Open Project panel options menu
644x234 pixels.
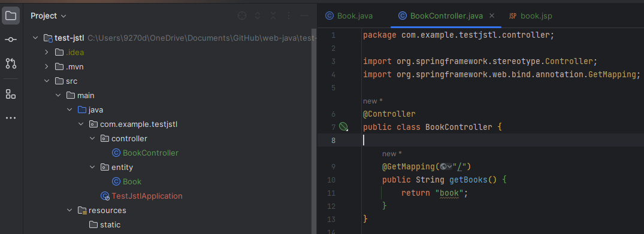[x=289, y=16]
